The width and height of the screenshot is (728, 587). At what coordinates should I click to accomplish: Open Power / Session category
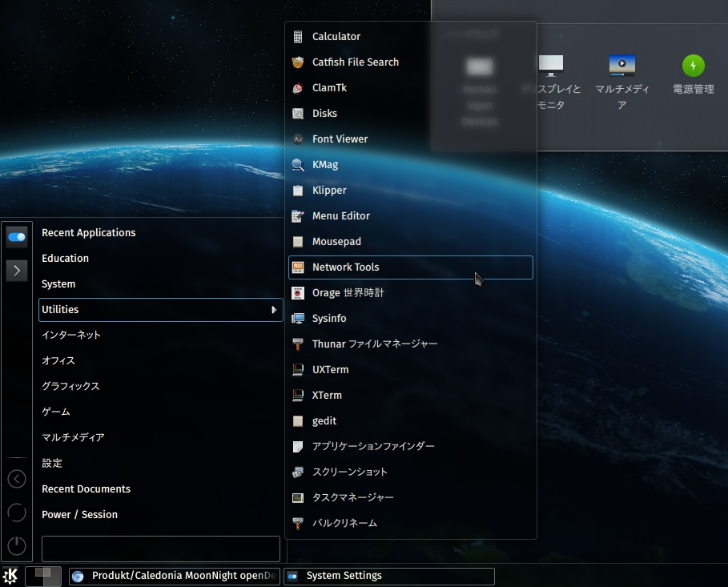[79, 515]
